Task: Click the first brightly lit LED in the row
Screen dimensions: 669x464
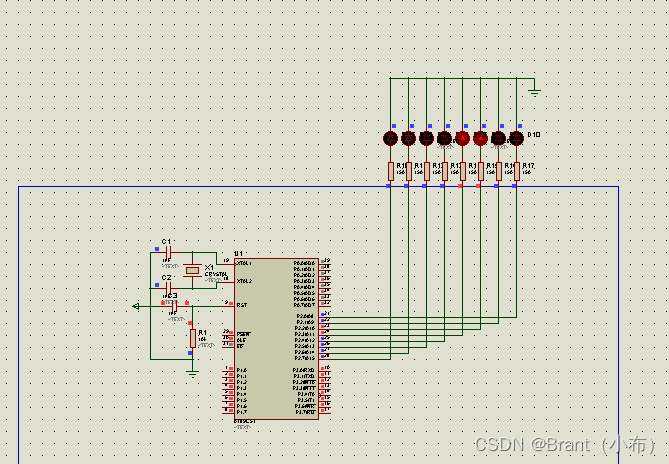Action: point(462,139)
